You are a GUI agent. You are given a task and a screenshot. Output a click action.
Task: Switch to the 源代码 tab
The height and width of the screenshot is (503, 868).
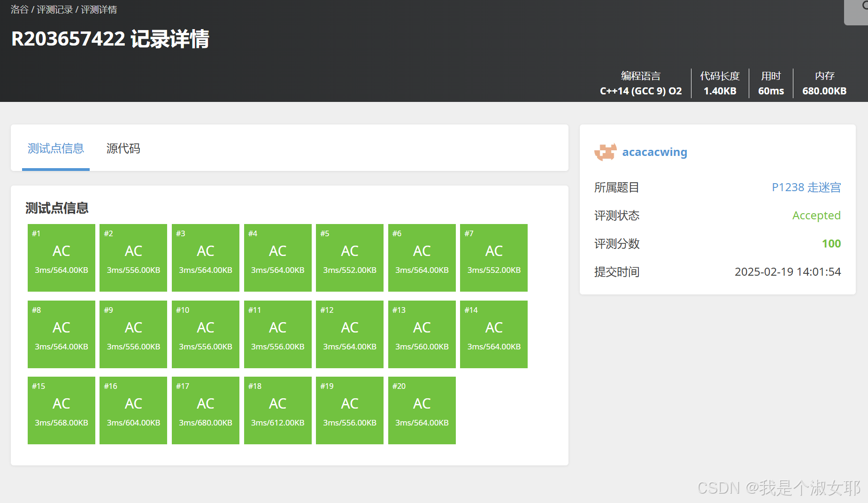coord(123,148)
